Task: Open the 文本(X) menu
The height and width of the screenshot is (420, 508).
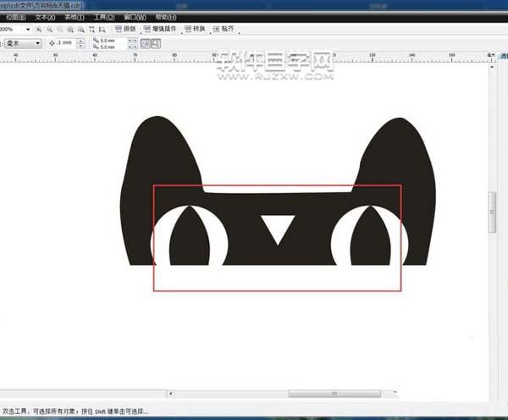Action: click(x=45, y=16)
